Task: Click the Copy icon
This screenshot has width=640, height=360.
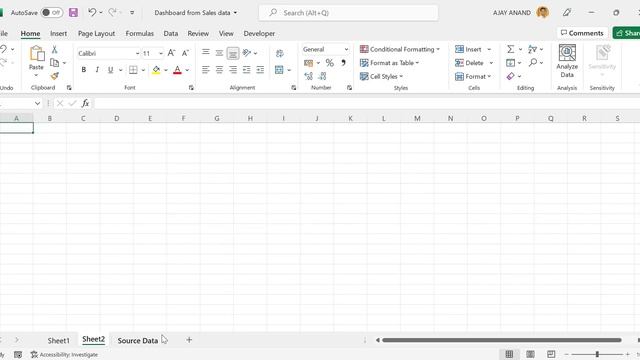Action: click(54, 63)
